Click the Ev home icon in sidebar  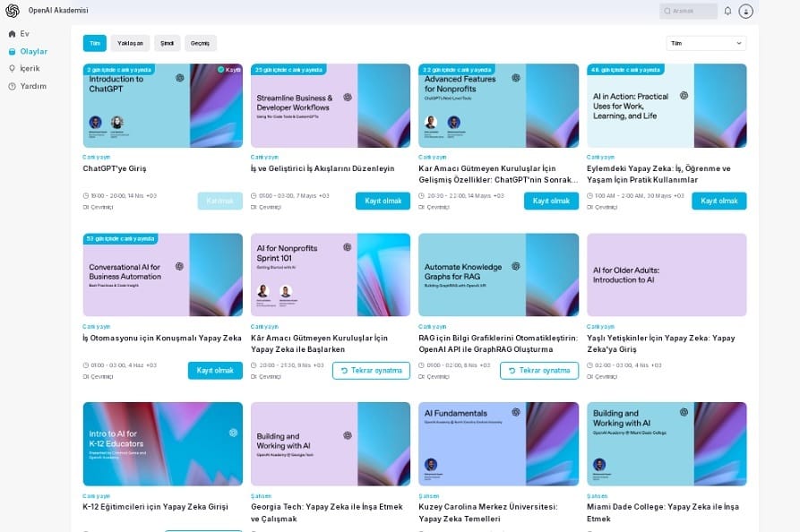[13, 34]
